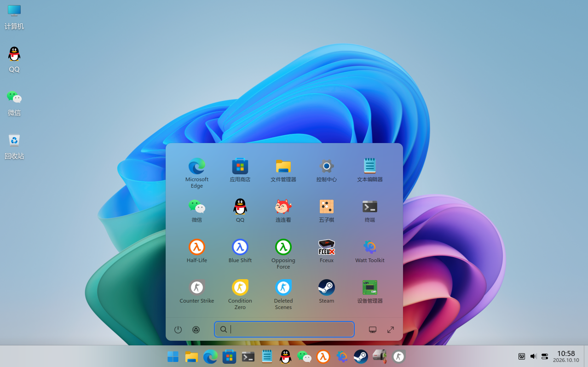
Task: Open 微信 in the start menu grid
Action: tap(197, 210)
